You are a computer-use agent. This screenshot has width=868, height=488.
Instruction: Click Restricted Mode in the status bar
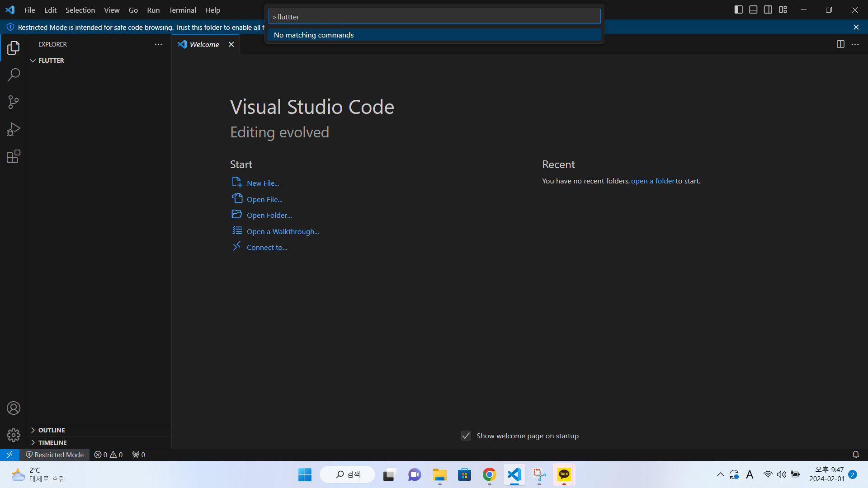tap(55, 455)
